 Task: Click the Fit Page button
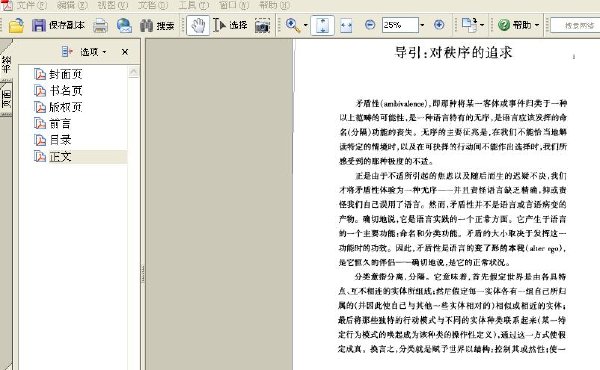click(322, 25)
